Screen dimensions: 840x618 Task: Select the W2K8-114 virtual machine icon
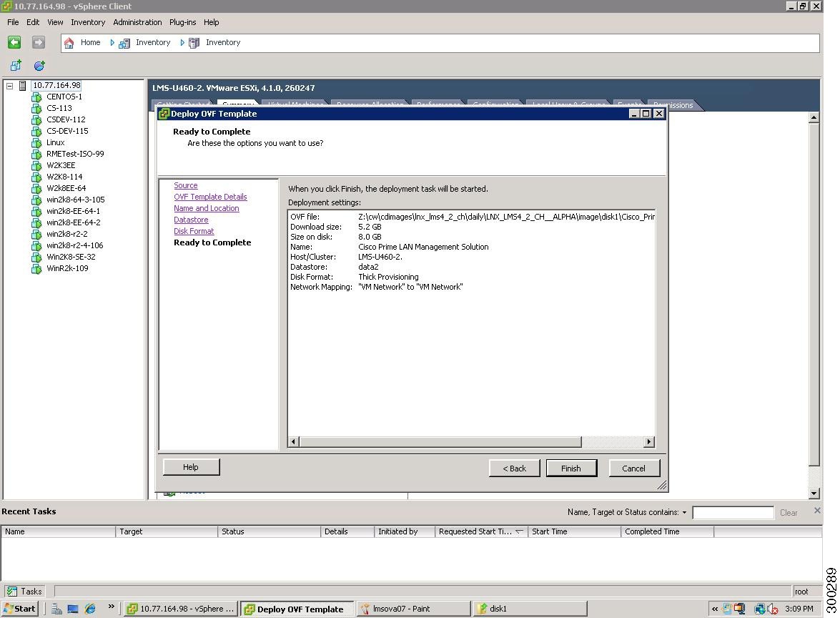(36, 177)
